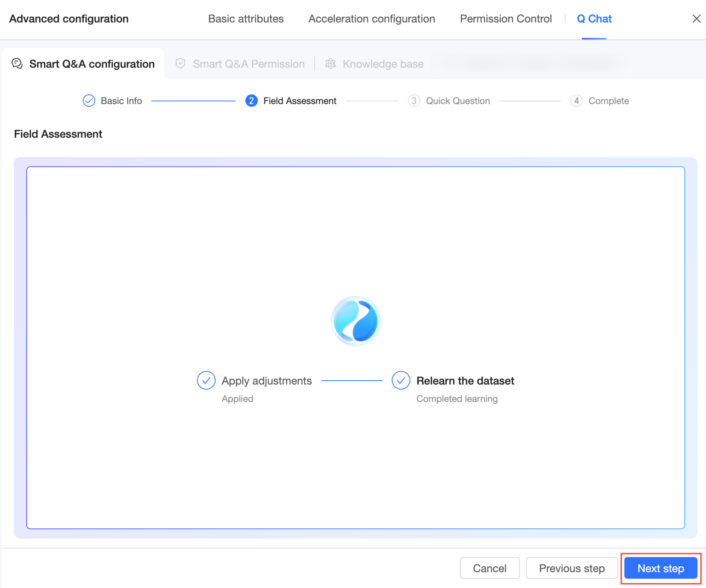Go to the Permission Control tab

tap(506, 19)
